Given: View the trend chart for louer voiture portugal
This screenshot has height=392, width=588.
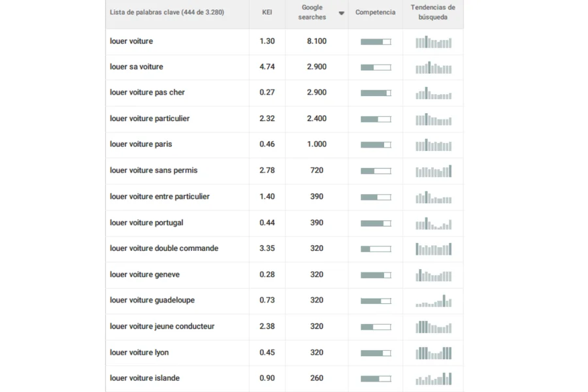Looking at the screenshot, I should click(433, 223).
